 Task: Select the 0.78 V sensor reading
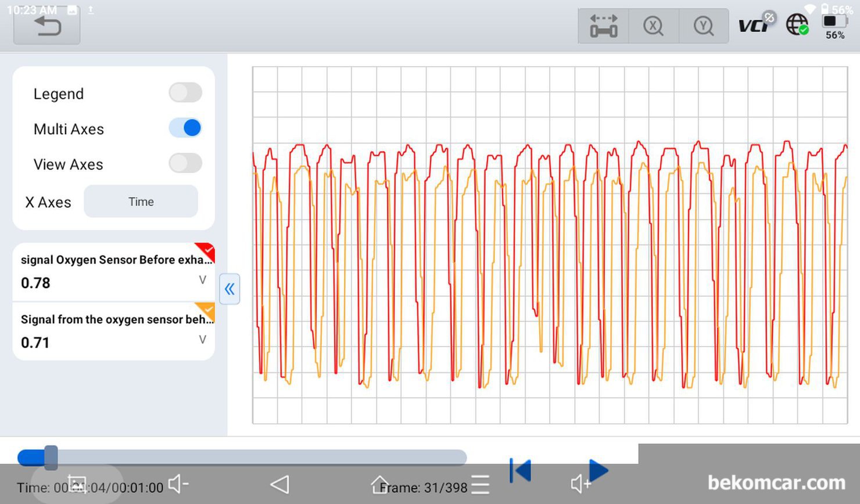pos(36,283)
